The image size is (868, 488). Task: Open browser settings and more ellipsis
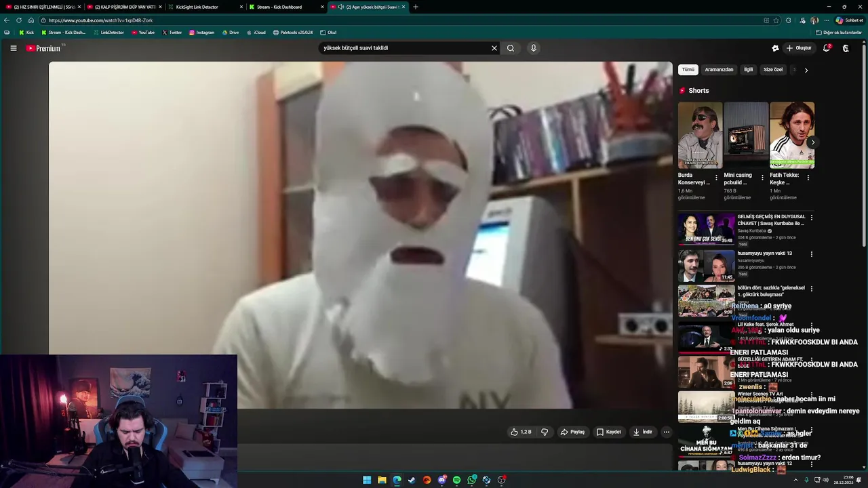click(825, 20)
